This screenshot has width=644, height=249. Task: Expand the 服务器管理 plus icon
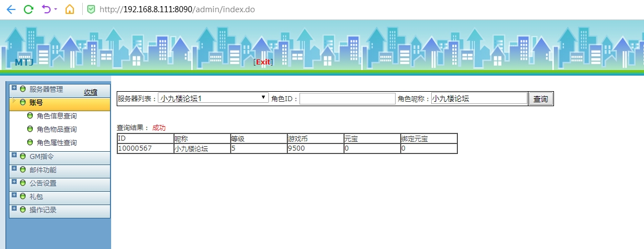14,88
